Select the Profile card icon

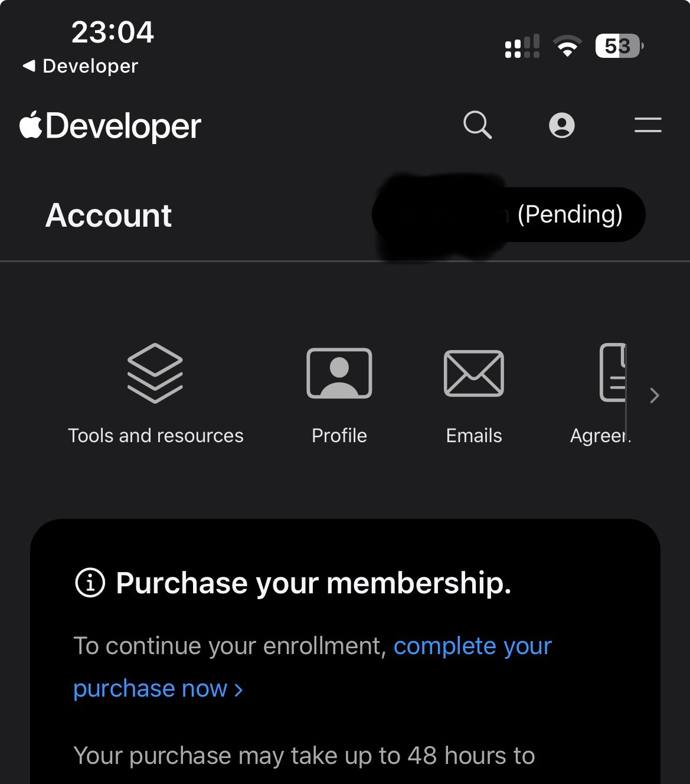click(339, 373)
